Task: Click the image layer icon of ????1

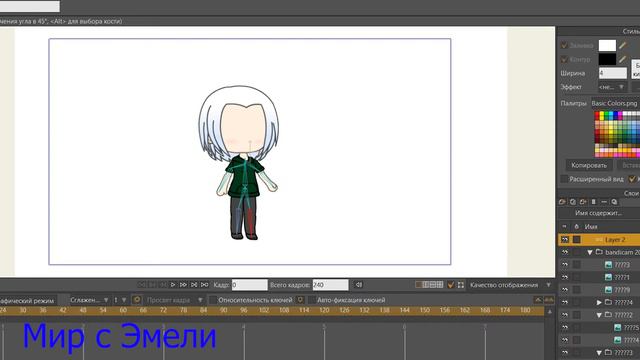Action: (609, 277)
